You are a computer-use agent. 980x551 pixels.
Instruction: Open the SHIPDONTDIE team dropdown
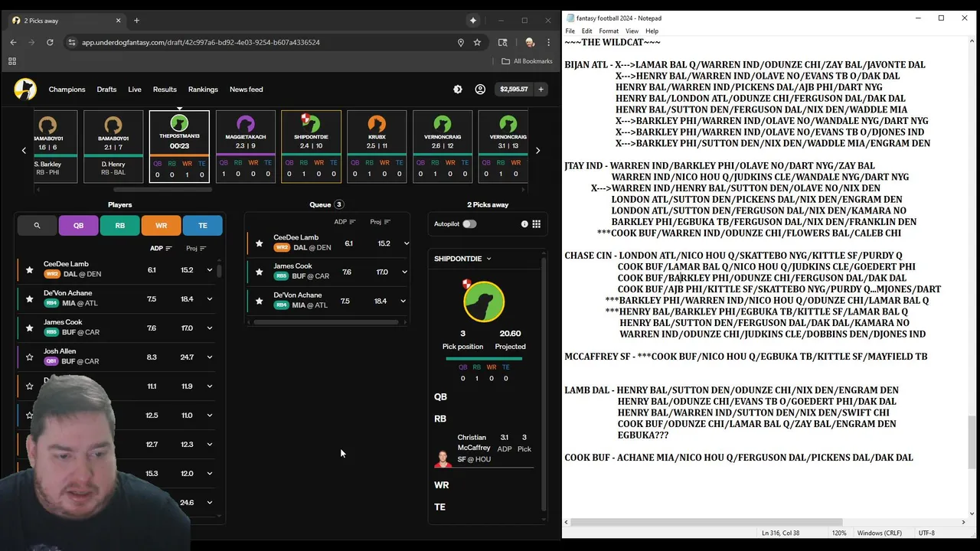(x=463, y=259)
